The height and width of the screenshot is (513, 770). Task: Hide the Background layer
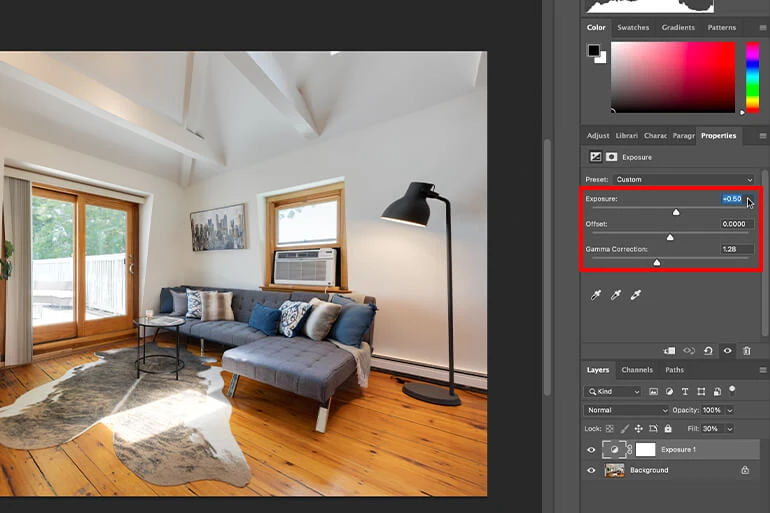591,470
